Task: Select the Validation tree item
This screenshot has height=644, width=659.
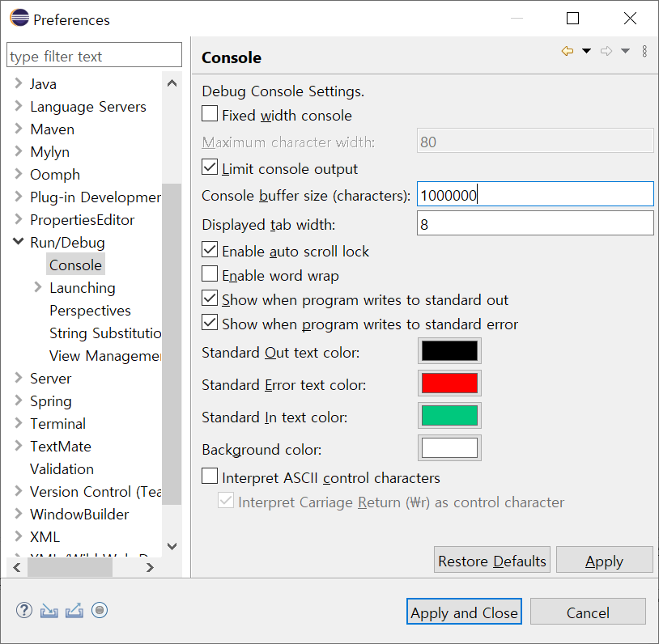Action: click(x=62, y=468)
